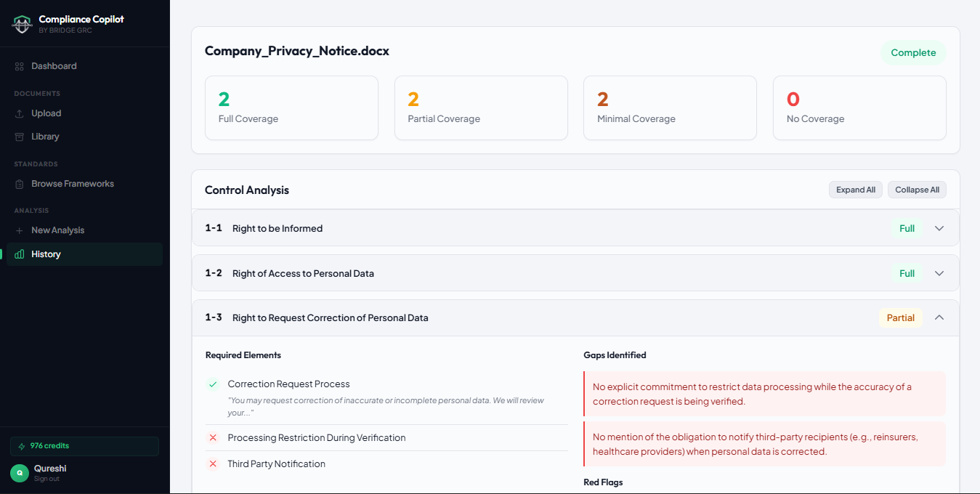Click the Expand All button
The image size is (980, 494).
(x=855, y=189)
